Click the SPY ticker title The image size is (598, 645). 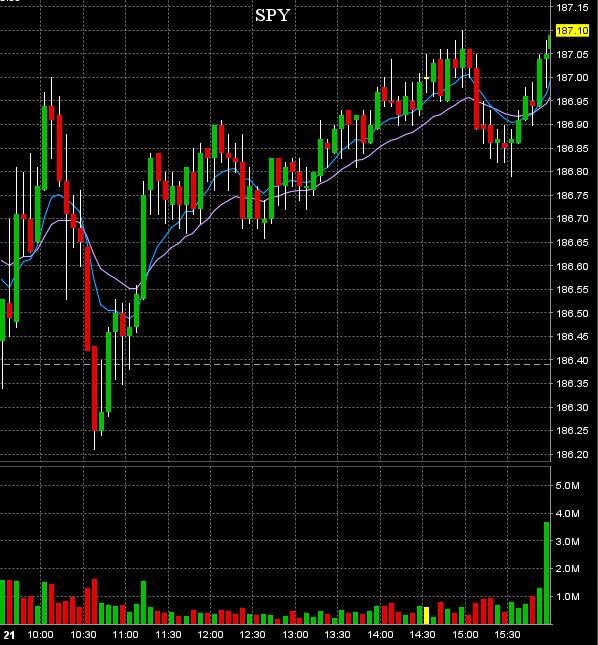coord(272,15)
